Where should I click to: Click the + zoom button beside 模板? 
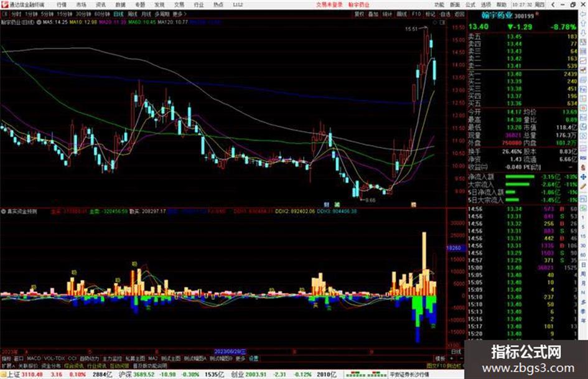point(451,358)
